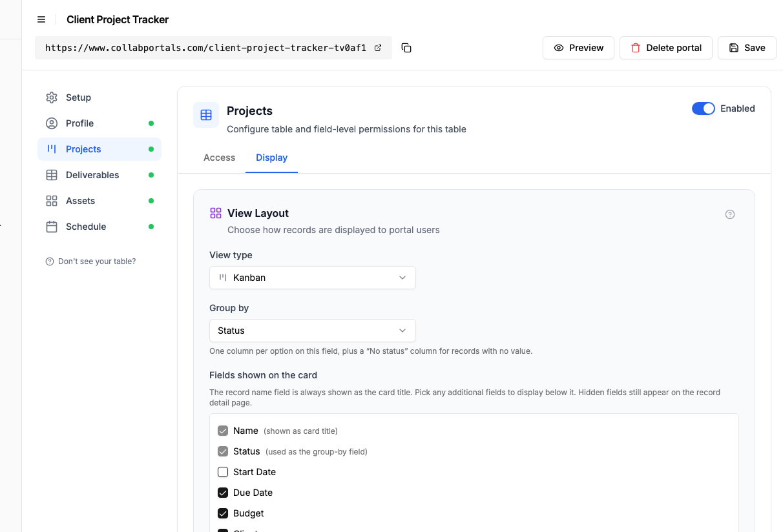Click the Schedule calendar icon
Image resolution: width=783 pixels, height=532 pixels.
pyautogui.click(x=52, y=227)
